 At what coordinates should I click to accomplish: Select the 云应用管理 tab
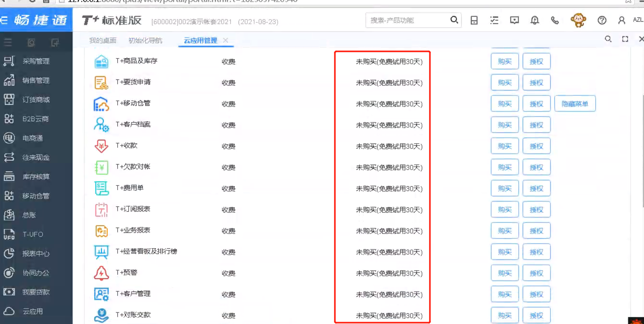tap(200, 40)
